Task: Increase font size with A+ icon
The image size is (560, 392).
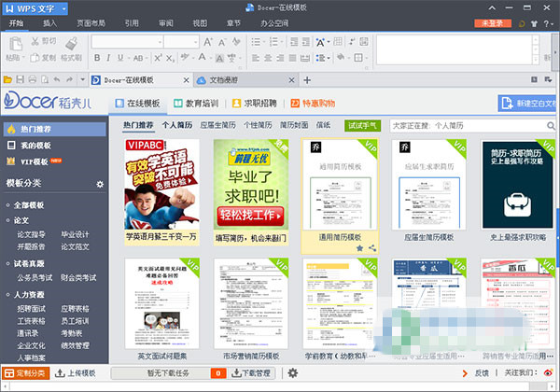Action: point(208,42)
